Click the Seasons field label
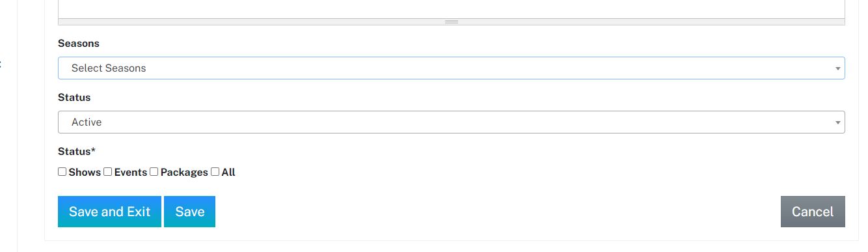868x252 pixels. click(79, 44)
